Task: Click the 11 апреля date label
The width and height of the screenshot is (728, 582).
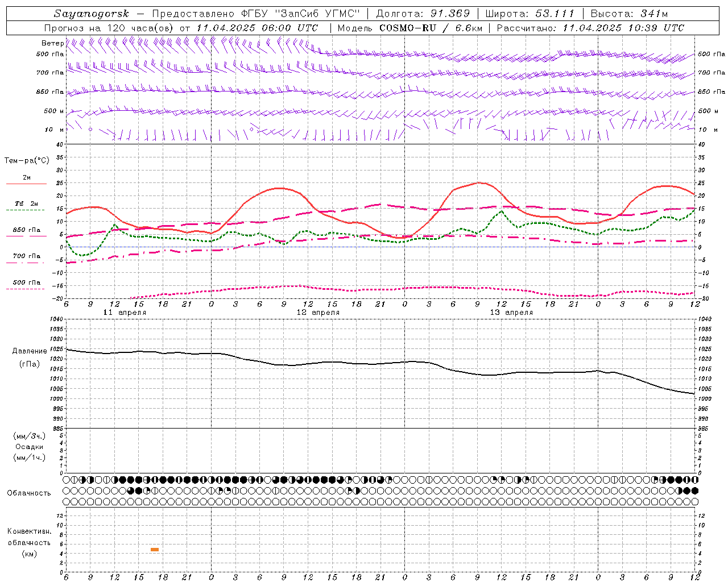Action: tap(125, 313)
